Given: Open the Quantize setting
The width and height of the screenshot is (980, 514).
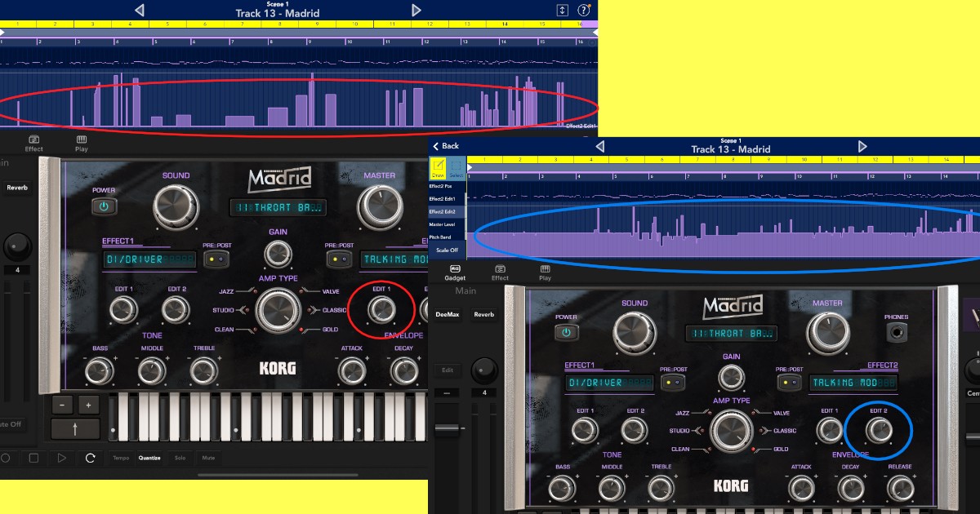Looking at the screenshot, I should [149, 458].
